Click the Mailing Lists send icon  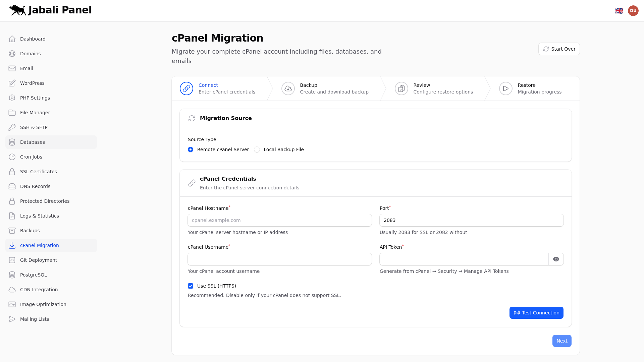[x=12, y=319]
